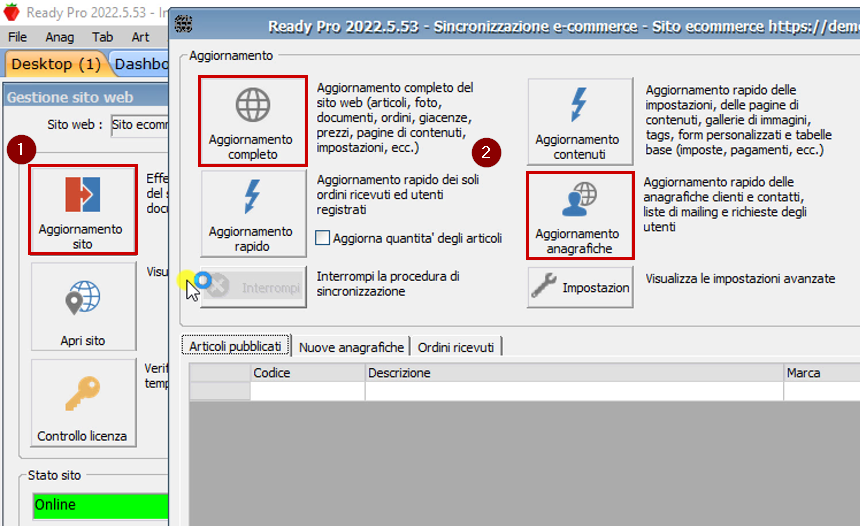Click the green Online status indicator
Image resolution: width=860 pixels, height=526 pixels.
point(100,505)
